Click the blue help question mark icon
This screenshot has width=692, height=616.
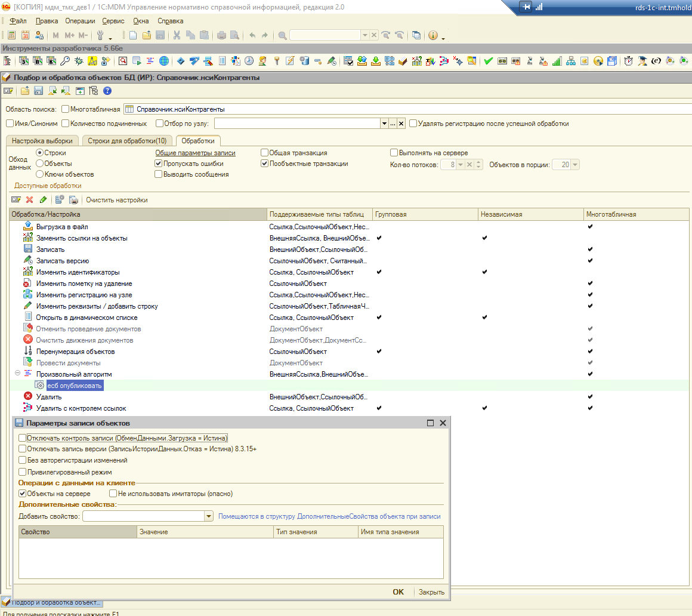pyautogui.click(x=107, y=91)
